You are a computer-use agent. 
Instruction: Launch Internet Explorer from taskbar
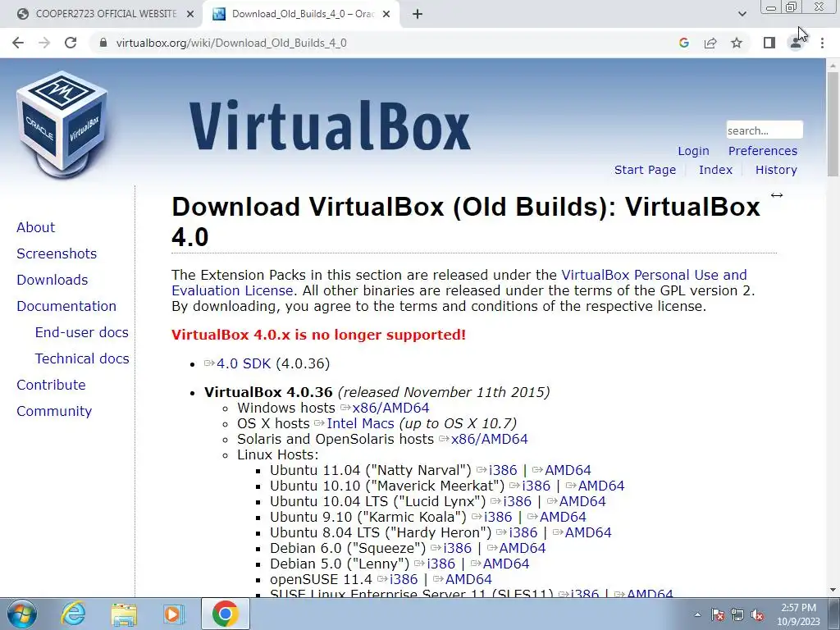point(72,614)
